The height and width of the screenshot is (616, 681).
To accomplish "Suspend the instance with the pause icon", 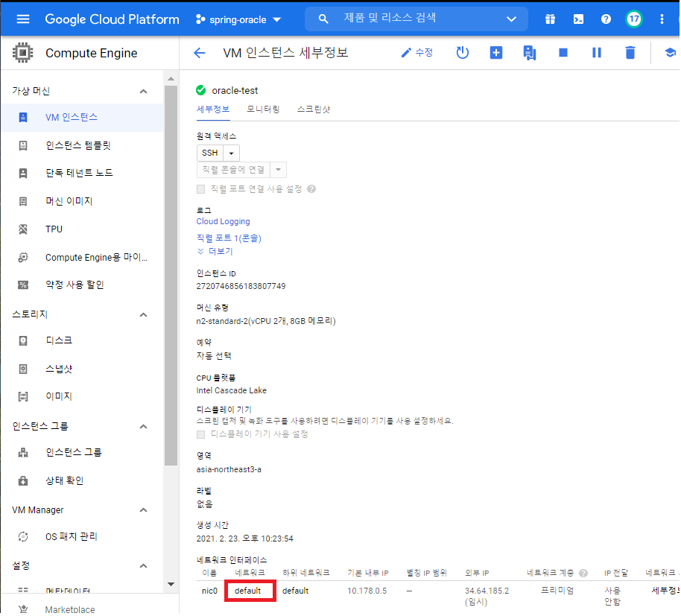I will 596,53.
